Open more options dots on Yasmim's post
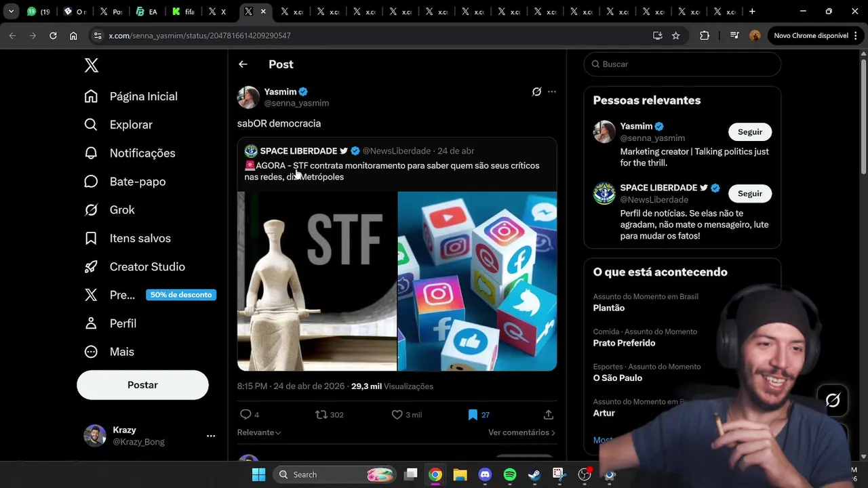Image resolution: width=868 pixels, height=488 pixels. click(552, 91)
